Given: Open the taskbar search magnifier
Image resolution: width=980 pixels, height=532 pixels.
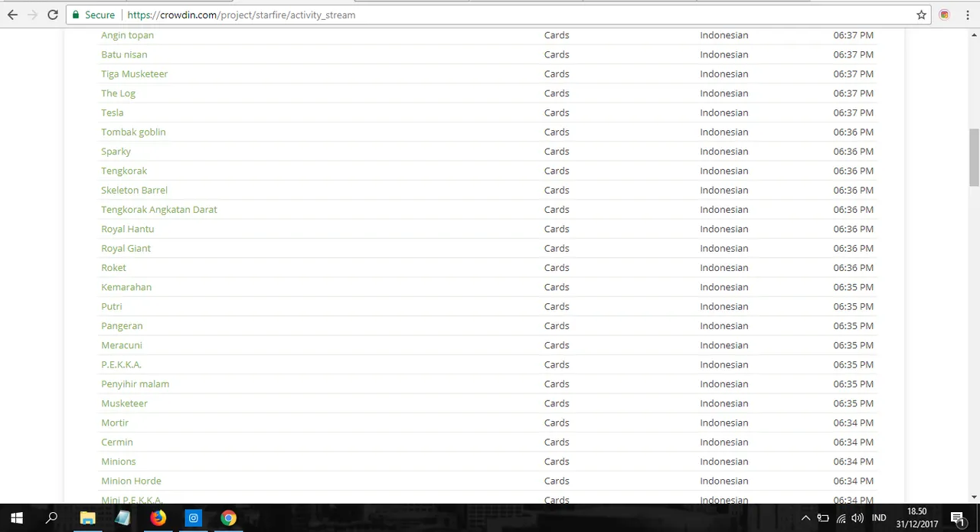Looking at the screenshot, I should coord(51,517).
